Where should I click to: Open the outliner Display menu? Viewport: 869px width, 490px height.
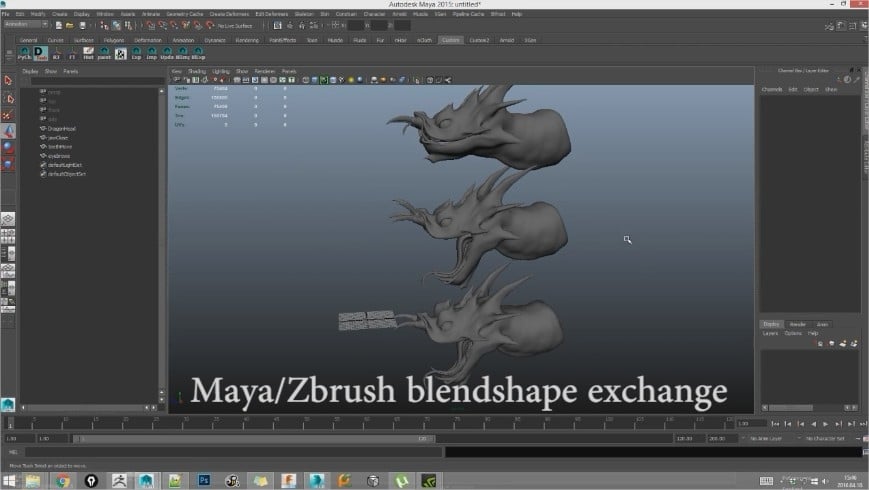click(30, 72)
